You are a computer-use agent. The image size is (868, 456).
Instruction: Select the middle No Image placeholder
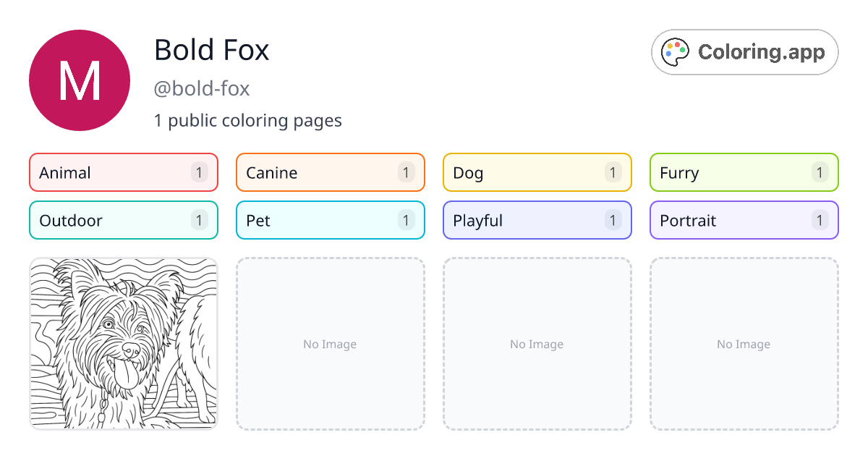coord(537,345)
